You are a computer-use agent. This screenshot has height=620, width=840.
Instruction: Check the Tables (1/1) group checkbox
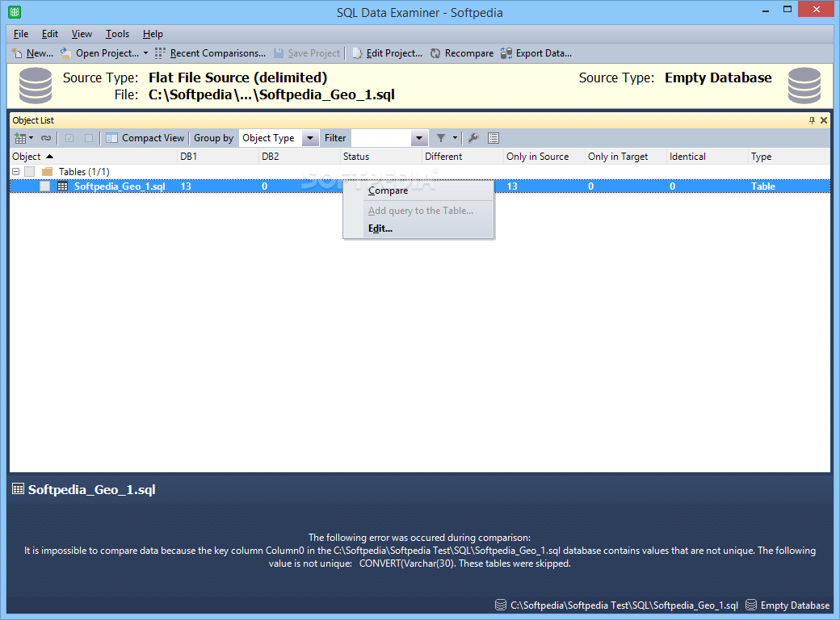(x=29, y=172)
